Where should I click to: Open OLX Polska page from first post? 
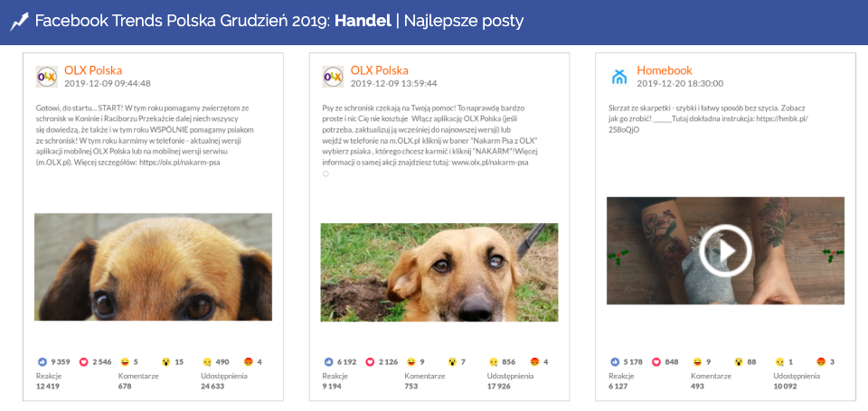tap(93, 70)
